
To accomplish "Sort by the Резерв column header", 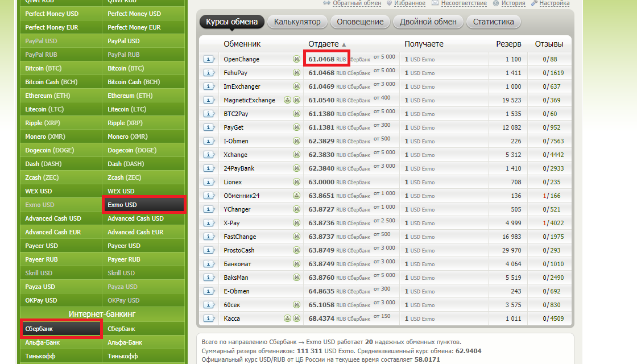I will [508, 44].
